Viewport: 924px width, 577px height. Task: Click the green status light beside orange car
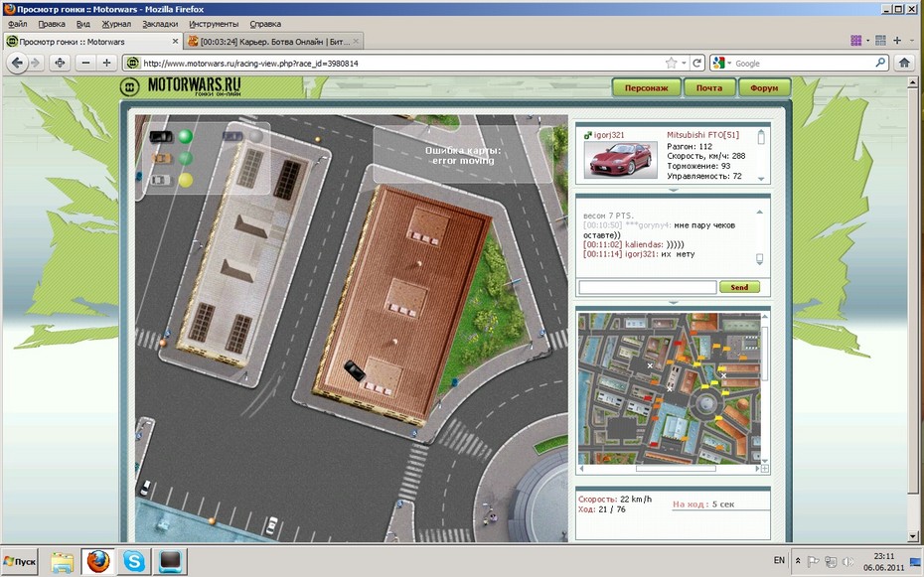pos(186,158)
